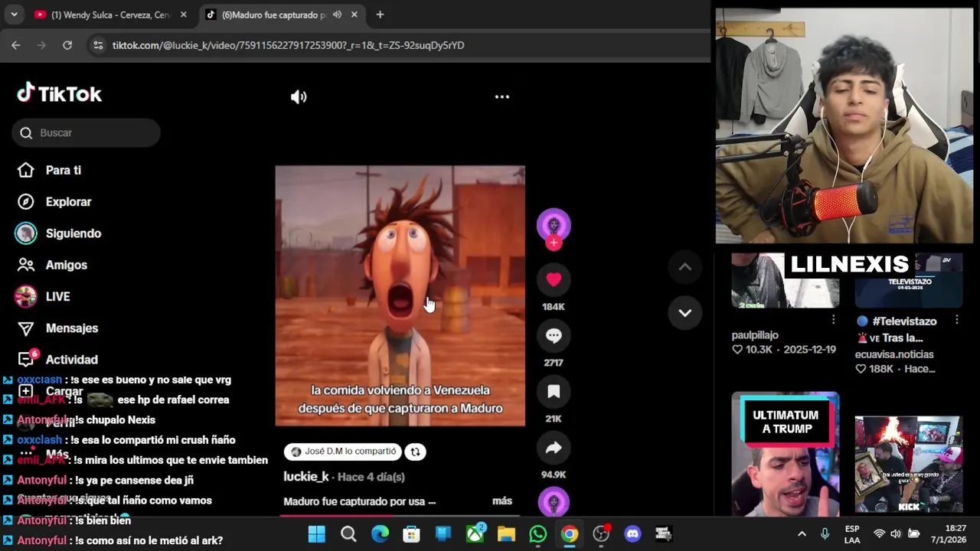Mute the TikTok video sound
Image resolution: width=980 pixels, height=551 pixels.
point(299,96)
